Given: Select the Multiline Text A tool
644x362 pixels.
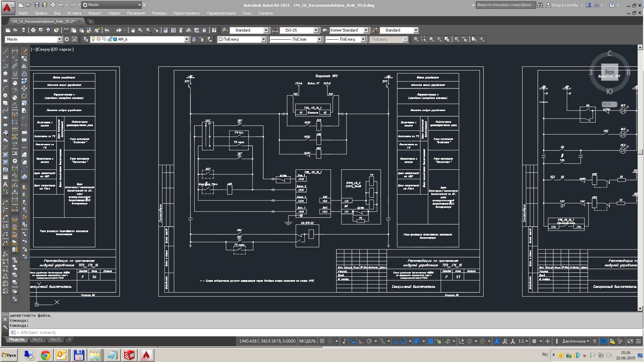Looking at the screenshot, I should [x=5, y=184].
